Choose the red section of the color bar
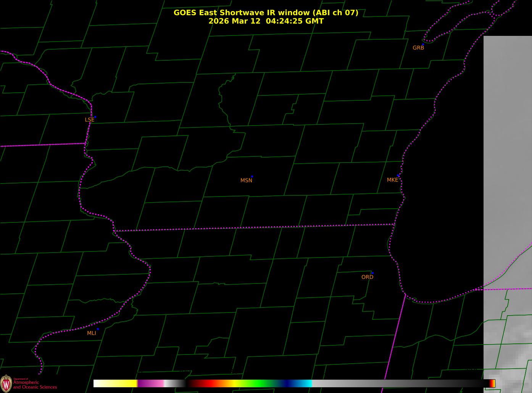The width and height of the screenshot is (532, 393). coord(206,383)
